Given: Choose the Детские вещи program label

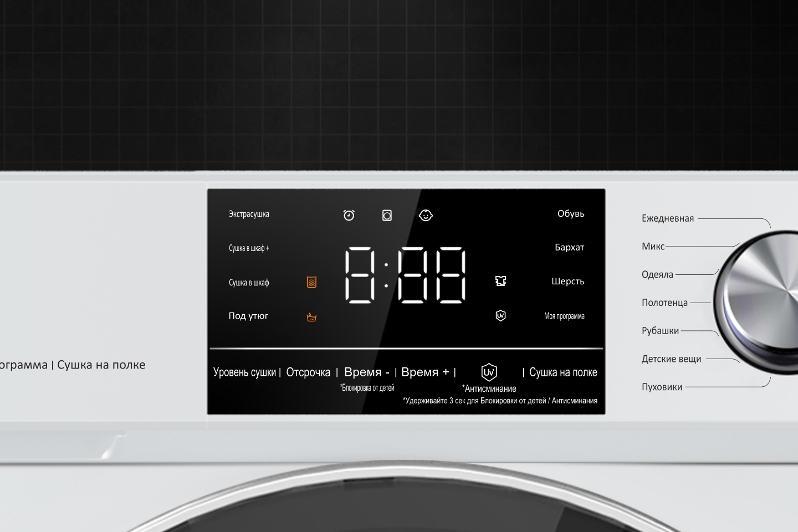Looking at the screenshot, I should coord(671,359).
